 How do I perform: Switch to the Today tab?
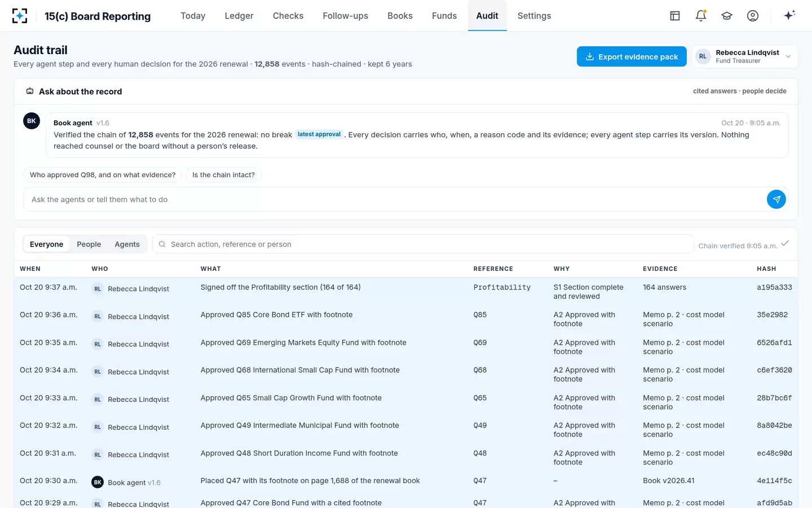click(193, 16)
